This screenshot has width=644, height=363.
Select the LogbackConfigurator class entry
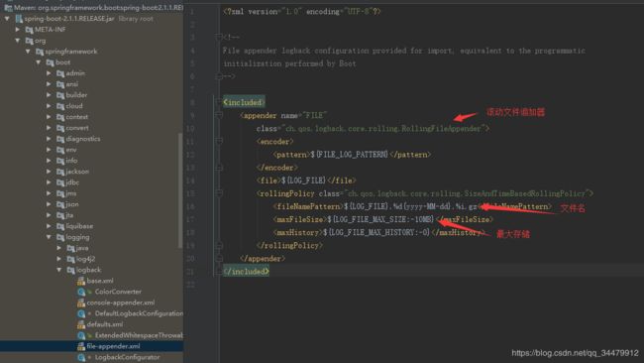pyautogui.click(x=128, y=357)
